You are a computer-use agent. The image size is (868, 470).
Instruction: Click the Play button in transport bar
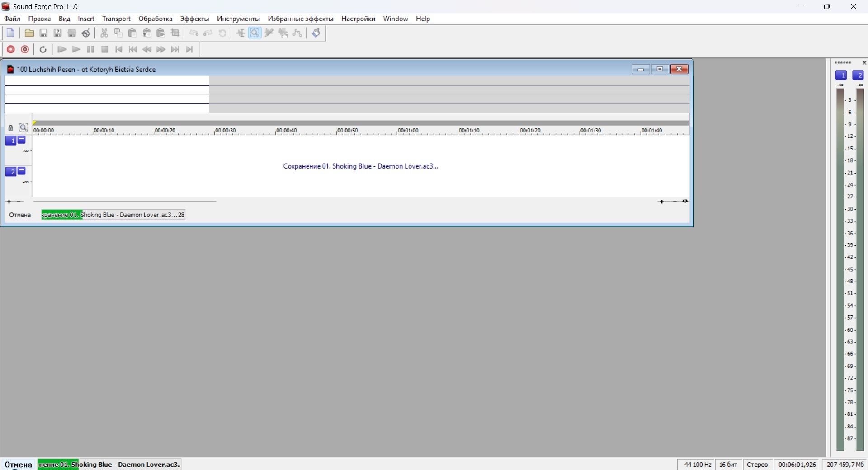(x=76, y=50)
